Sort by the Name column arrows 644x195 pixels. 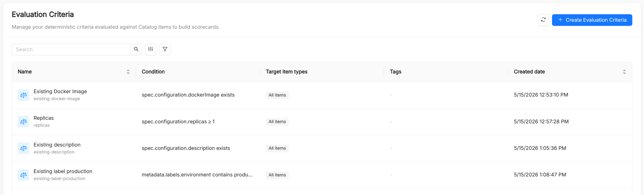[x=128, y=72]
